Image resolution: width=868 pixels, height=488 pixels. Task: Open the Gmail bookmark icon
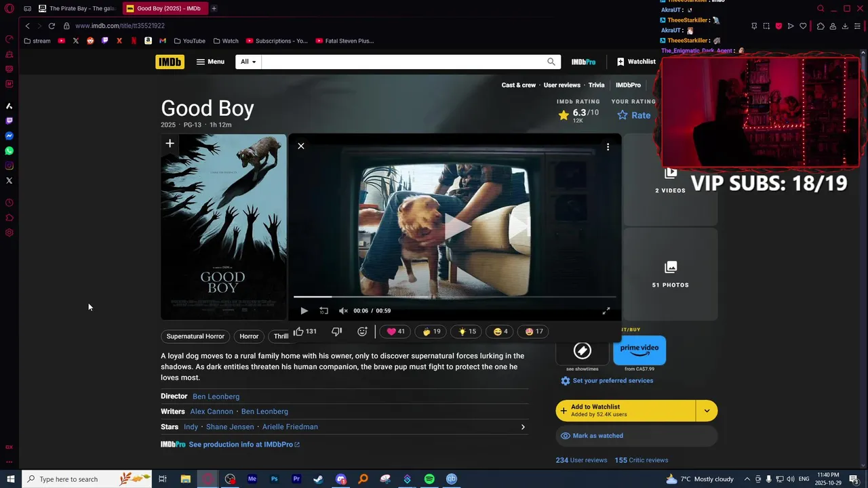pyautogui.click(x=163, y=41)
